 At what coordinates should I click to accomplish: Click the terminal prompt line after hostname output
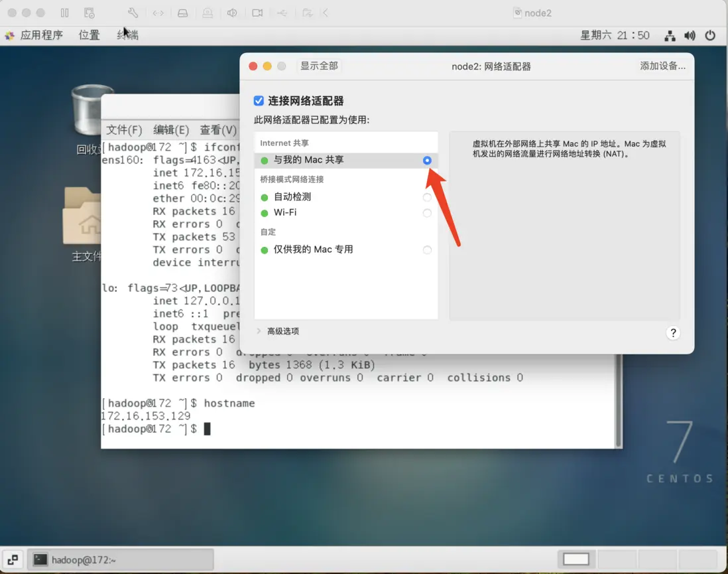[156, 429]
